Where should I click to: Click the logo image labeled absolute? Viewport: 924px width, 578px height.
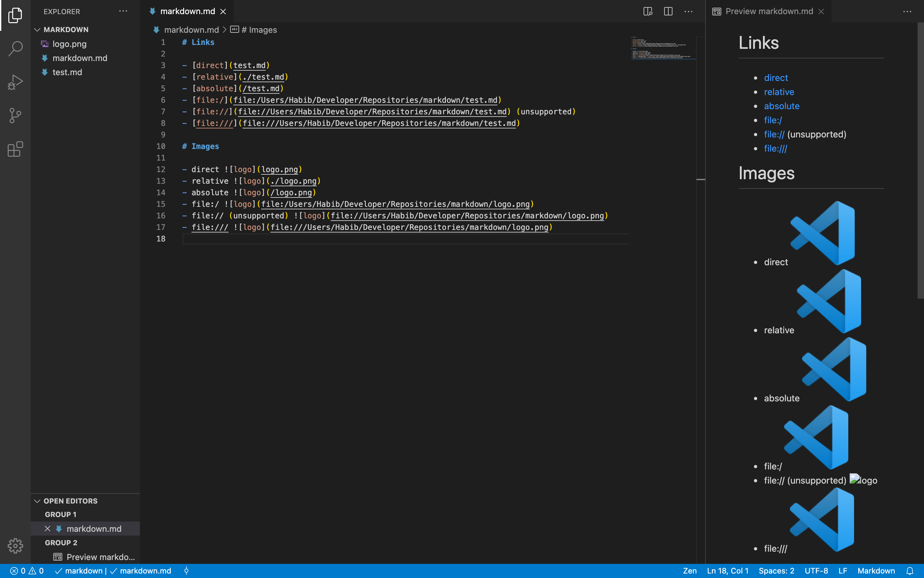coord(834,369)
